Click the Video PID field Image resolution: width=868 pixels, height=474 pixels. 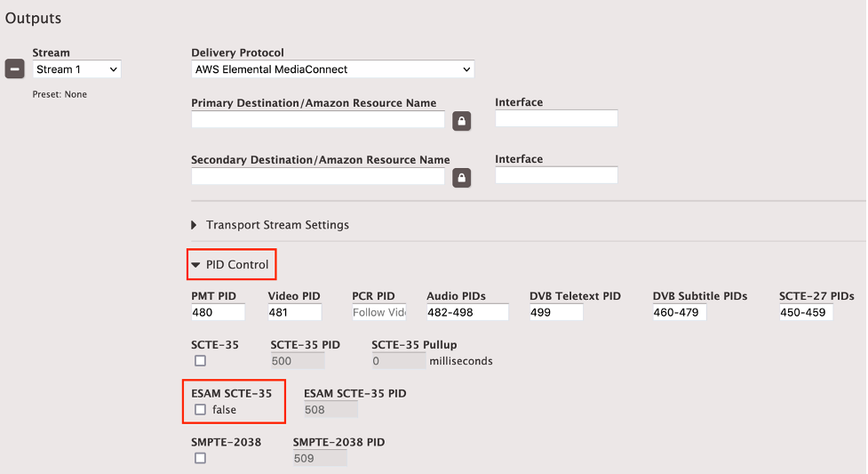pyautogui.click(x=294, y=312)
